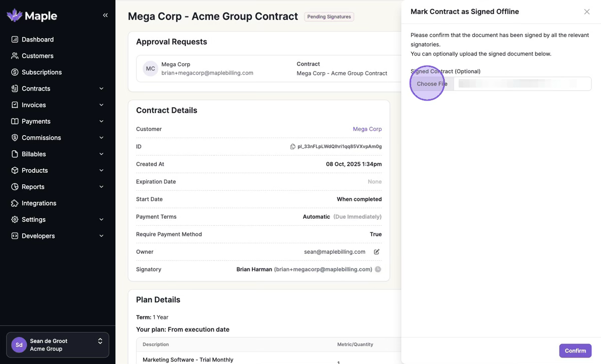Copy the contract ID using the copy icon
This screenshot has height=364, width=601.
pyautogui.click(x=293, y=147)
